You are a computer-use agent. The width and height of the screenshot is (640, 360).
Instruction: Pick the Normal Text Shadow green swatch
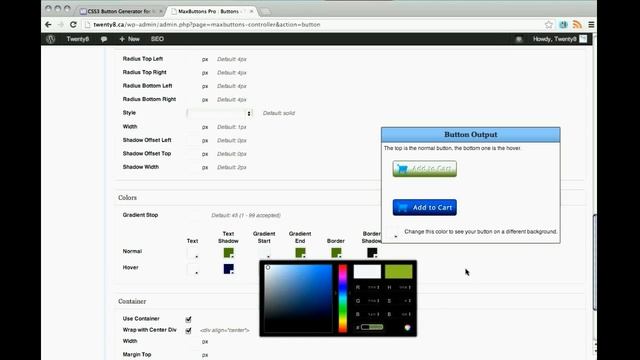[x=229, y=253]
